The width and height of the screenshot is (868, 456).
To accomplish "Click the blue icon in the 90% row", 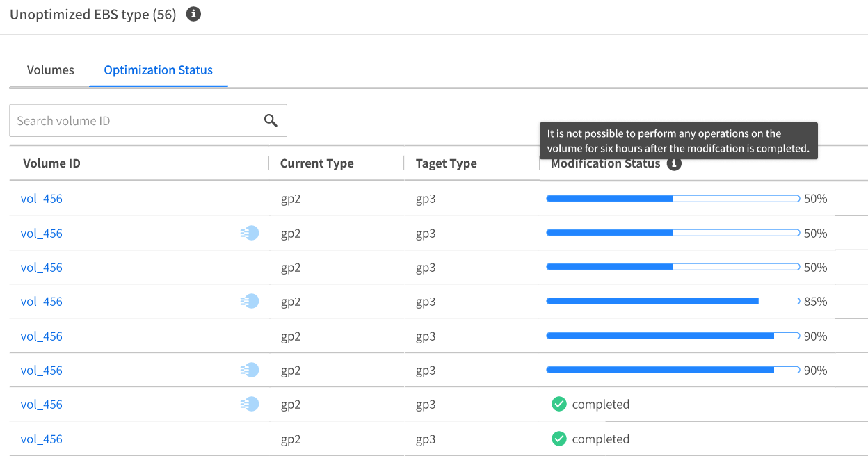I will pos(250,370).
